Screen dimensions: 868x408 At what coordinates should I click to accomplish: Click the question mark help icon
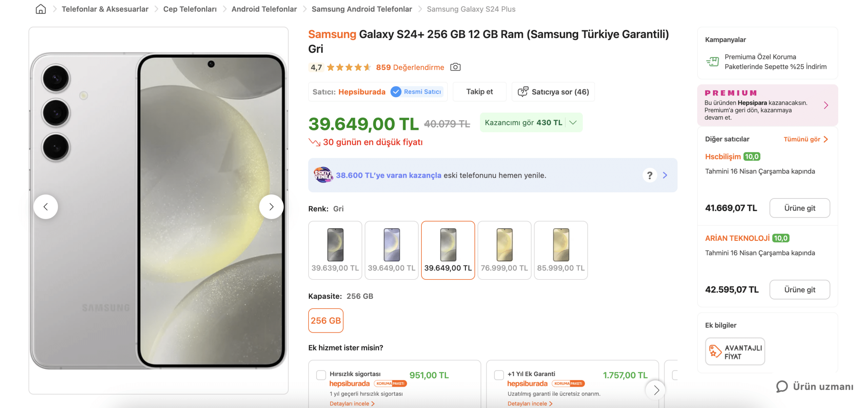tap(649, 175)
